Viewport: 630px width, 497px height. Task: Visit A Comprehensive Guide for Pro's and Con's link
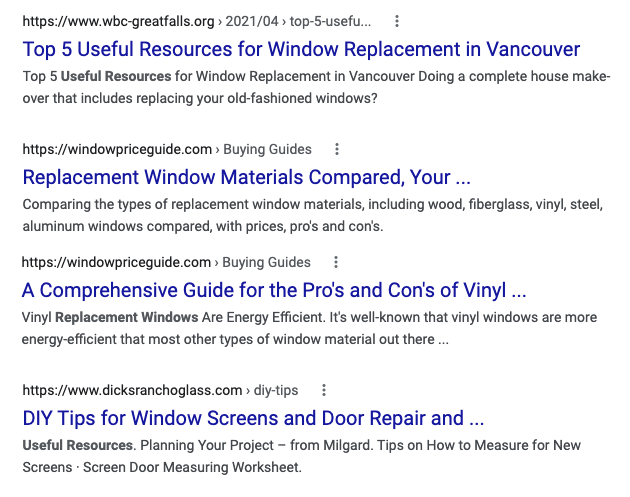[x=274, y=292]
